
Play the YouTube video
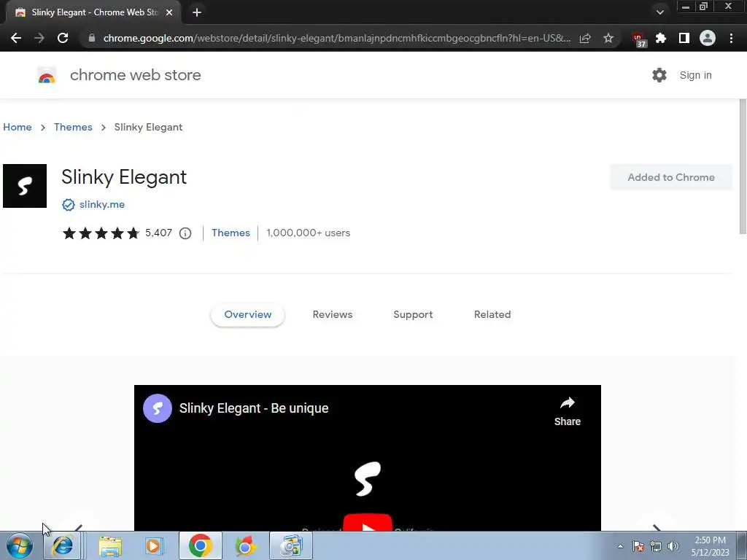pos(368,523)
